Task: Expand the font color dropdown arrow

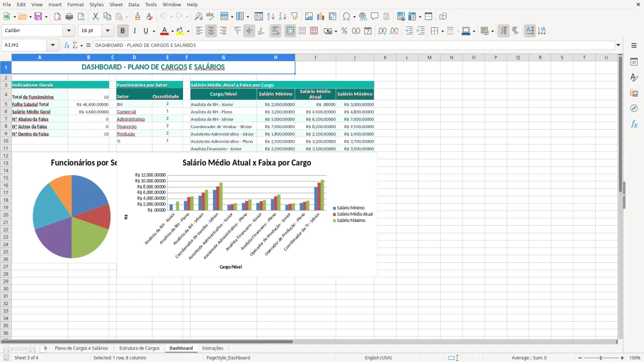Action: point(172,31)
